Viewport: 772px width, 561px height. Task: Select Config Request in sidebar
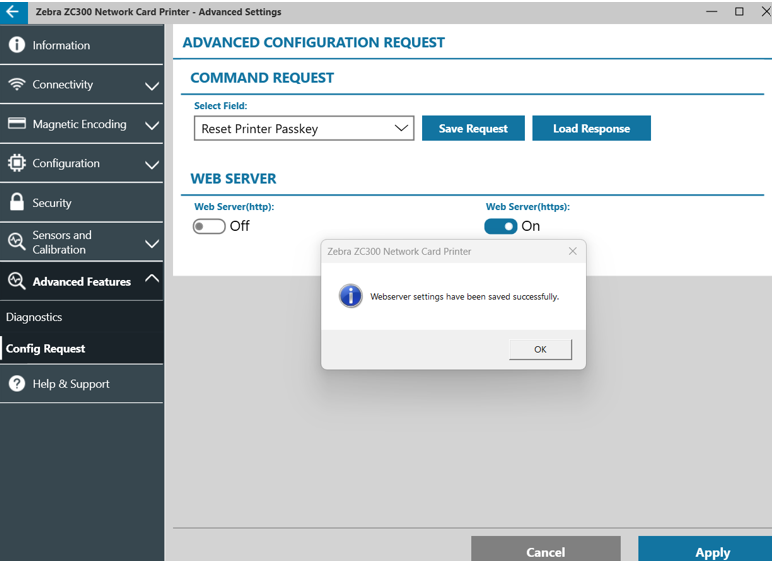click(x=46, y=349)
